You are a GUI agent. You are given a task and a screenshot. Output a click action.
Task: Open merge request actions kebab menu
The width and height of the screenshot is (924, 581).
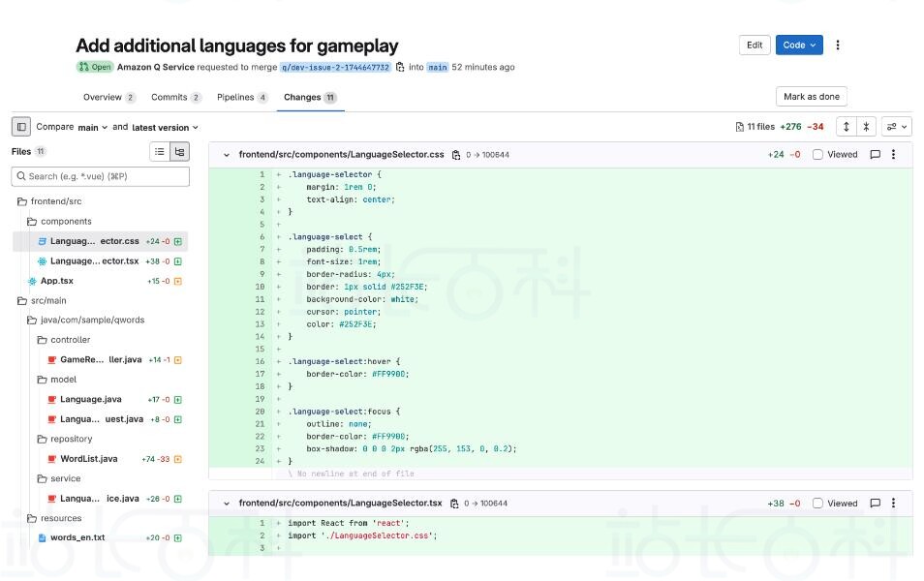[838, 45]
